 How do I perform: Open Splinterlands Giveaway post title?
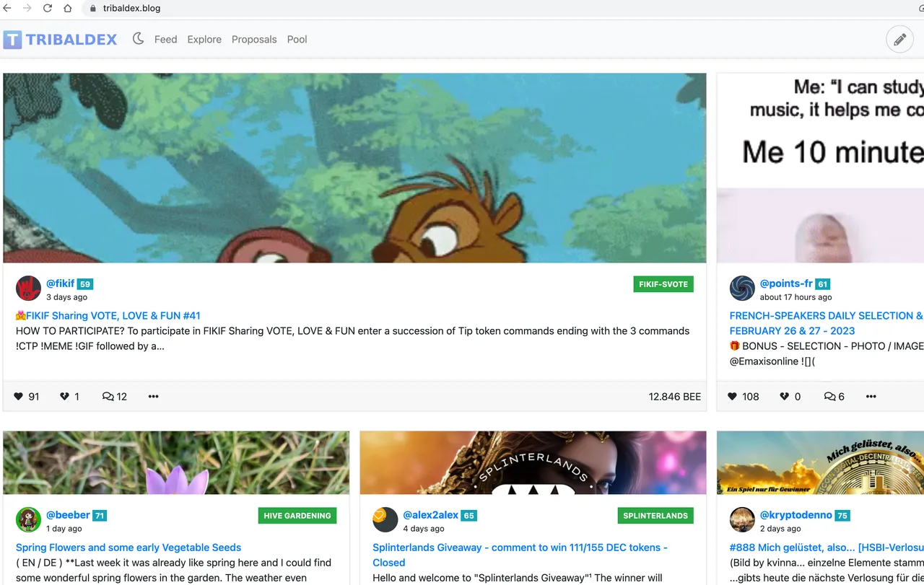(520, 555)
